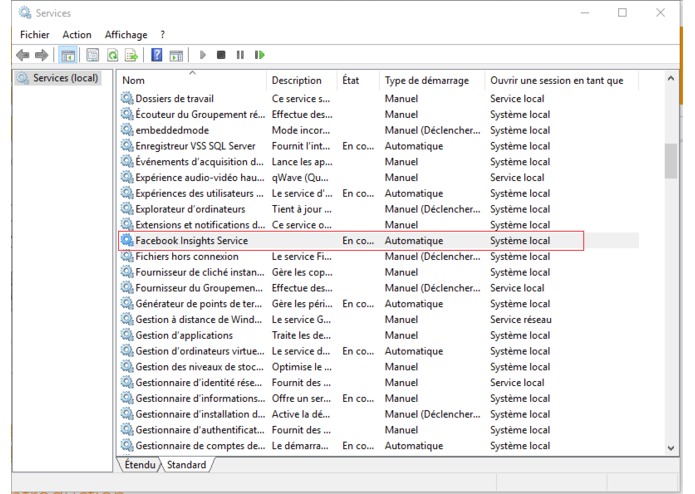The height and width of the screenshot is (494, 695).
Task: Click the Restart service icon
Action: (260, 55)
